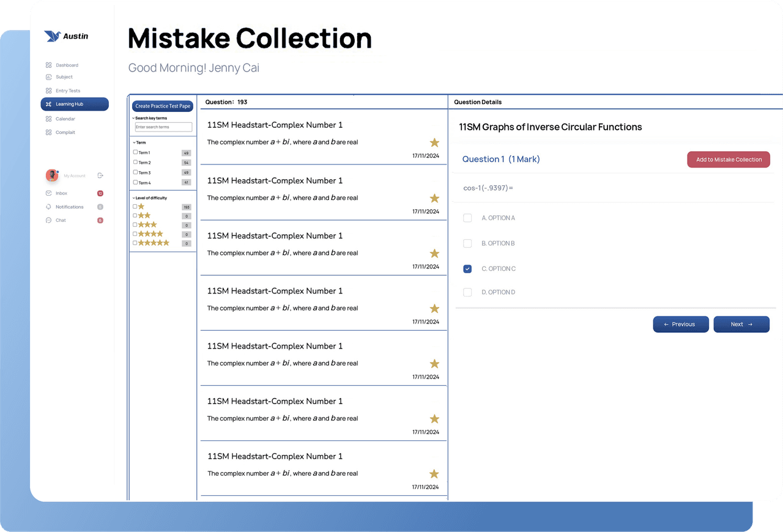
Task: Click the Next question button
Action: (x=741, y=324)
